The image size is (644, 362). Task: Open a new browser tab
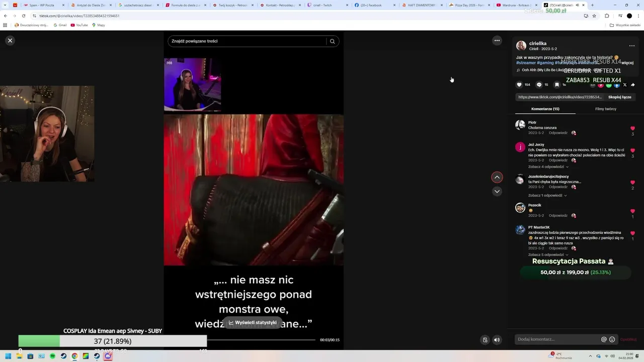coord(592,5)
